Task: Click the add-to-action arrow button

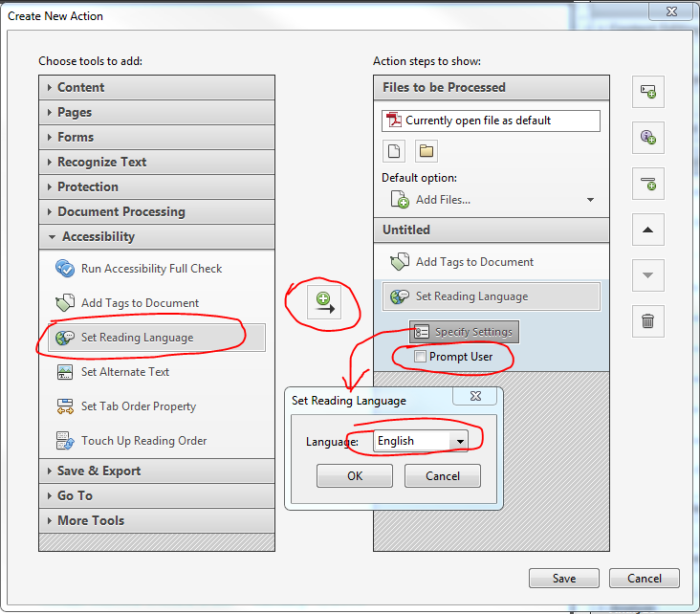Action: (x=324, y=302)
